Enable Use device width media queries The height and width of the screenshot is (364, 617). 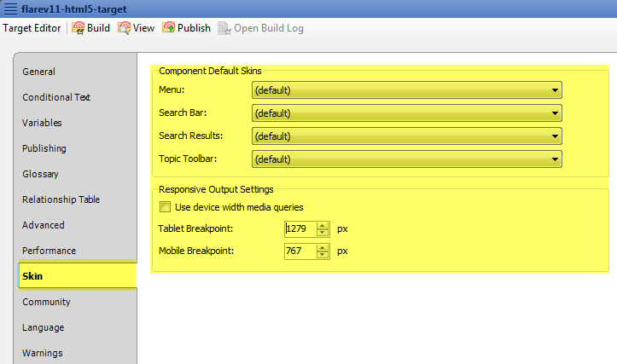[165, 207]
